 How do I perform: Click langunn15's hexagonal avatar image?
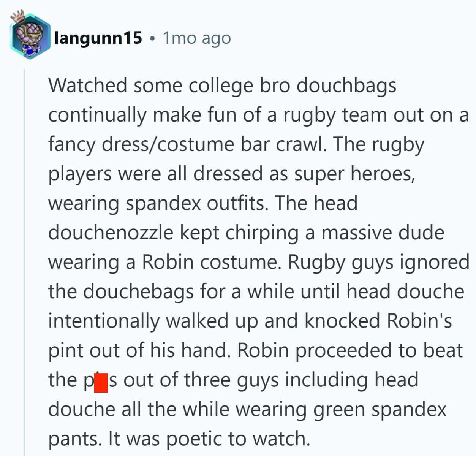pyautogui.click(x=30, y=38)
